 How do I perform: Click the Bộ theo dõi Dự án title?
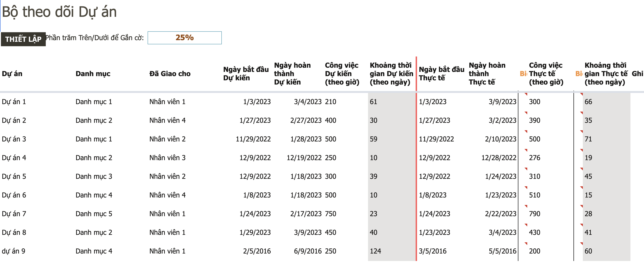point(59,12)
